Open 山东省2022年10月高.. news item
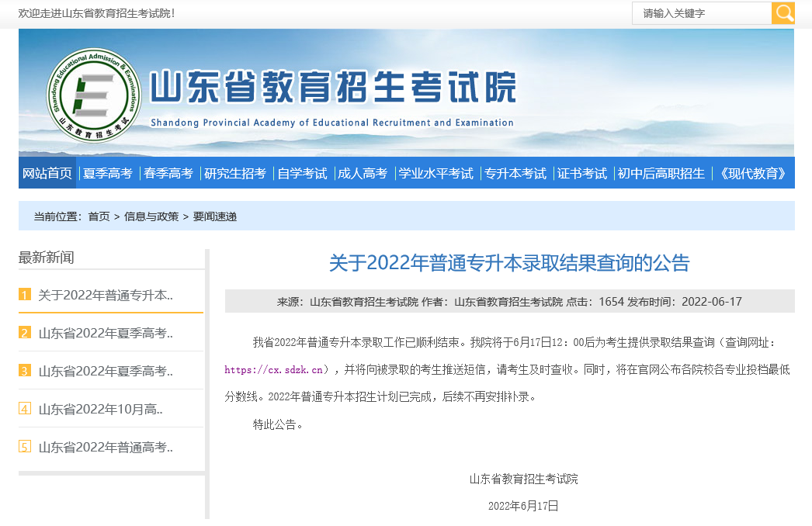The width and height of the screenshot is (812, 526). tap(100, 409)
